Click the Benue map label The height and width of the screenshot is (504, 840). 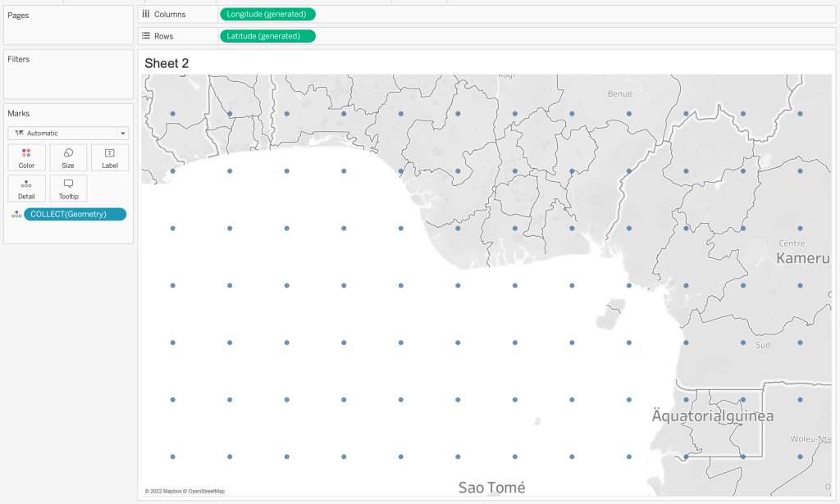click(x=620, y=93)
